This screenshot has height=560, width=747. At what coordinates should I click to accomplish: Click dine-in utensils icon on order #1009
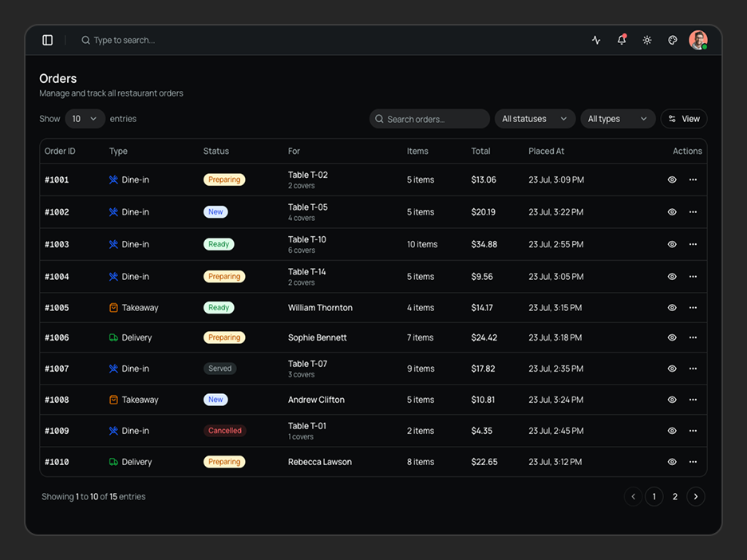113,431
